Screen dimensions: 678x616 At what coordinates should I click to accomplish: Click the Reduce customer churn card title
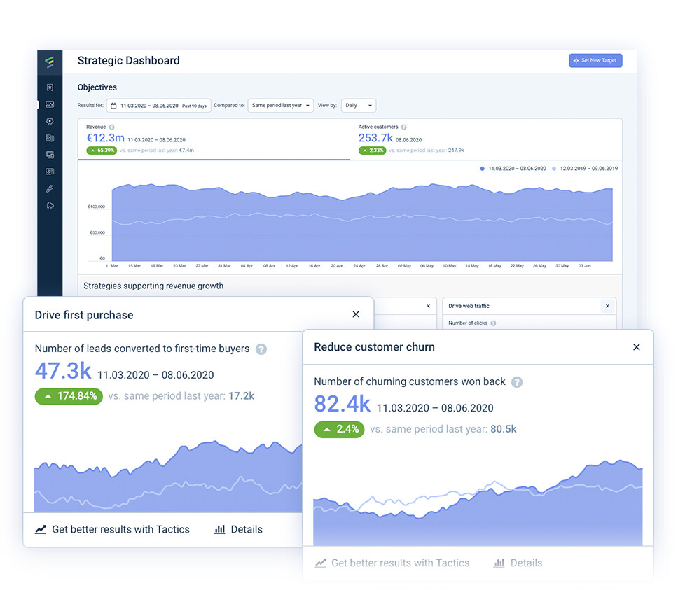[x=375, y=347]
